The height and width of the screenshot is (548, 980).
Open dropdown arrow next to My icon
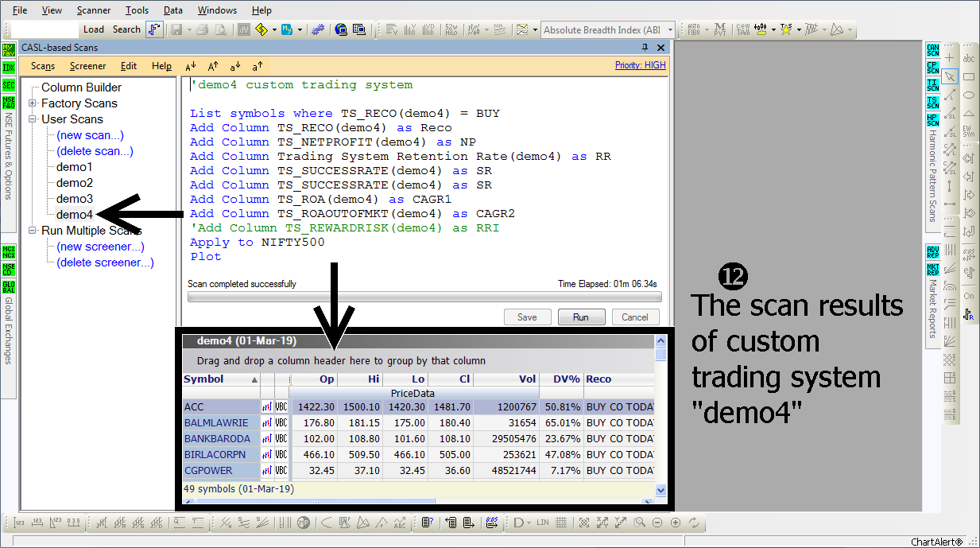pyautogui.click(x=300, y=29)
